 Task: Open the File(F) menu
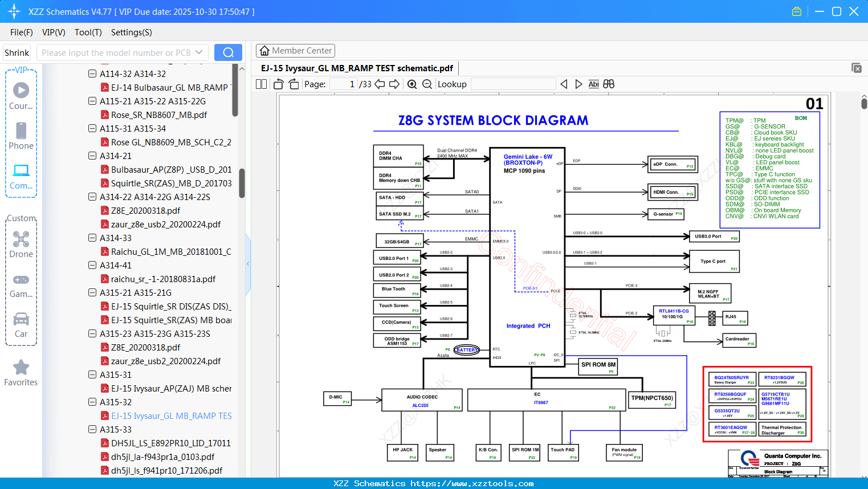(22, 32)
